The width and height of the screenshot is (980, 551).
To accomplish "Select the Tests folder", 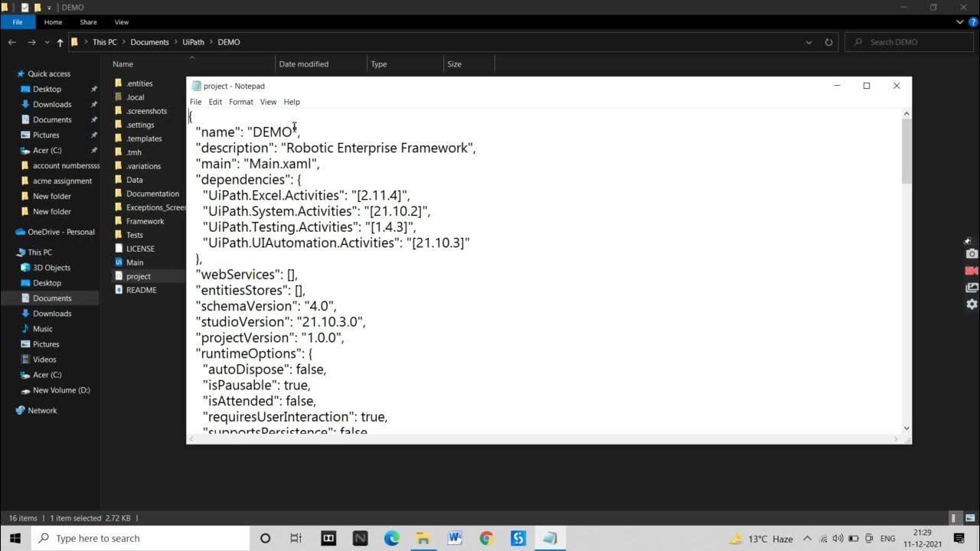I will [134, 235].
